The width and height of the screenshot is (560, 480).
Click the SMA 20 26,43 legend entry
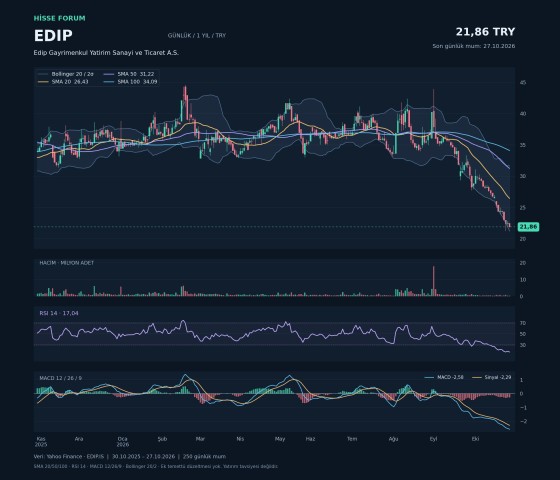[x=63, y=82]
